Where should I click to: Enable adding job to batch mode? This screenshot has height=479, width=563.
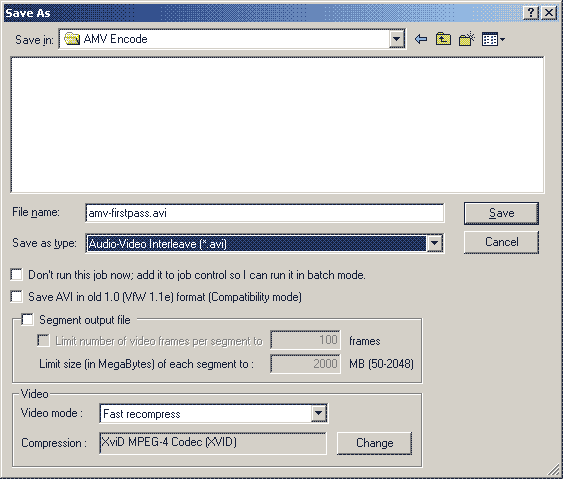click(x=17, y=275)
